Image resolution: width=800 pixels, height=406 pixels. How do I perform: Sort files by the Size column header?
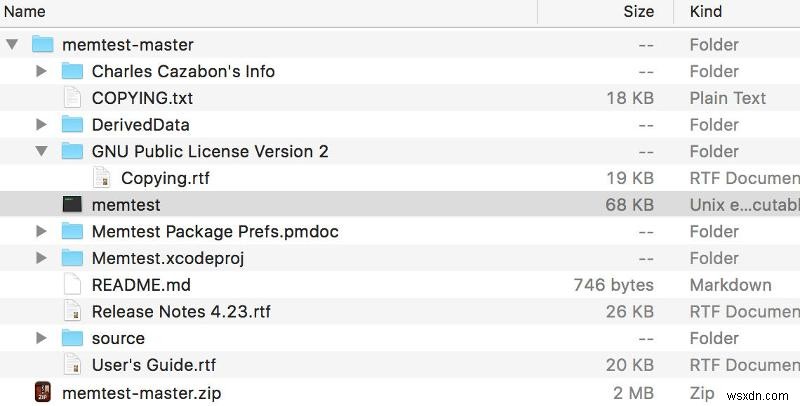tap(639, 12)
